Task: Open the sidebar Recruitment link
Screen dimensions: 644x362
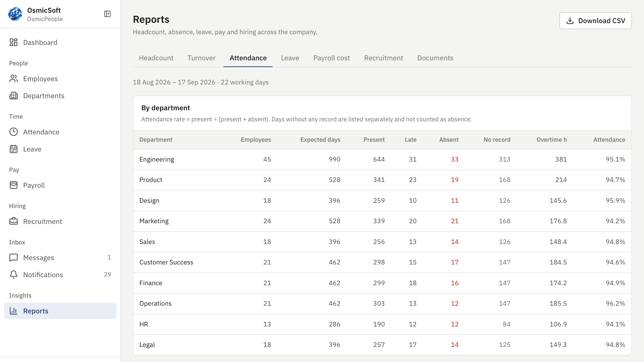Action: point(60,222)
